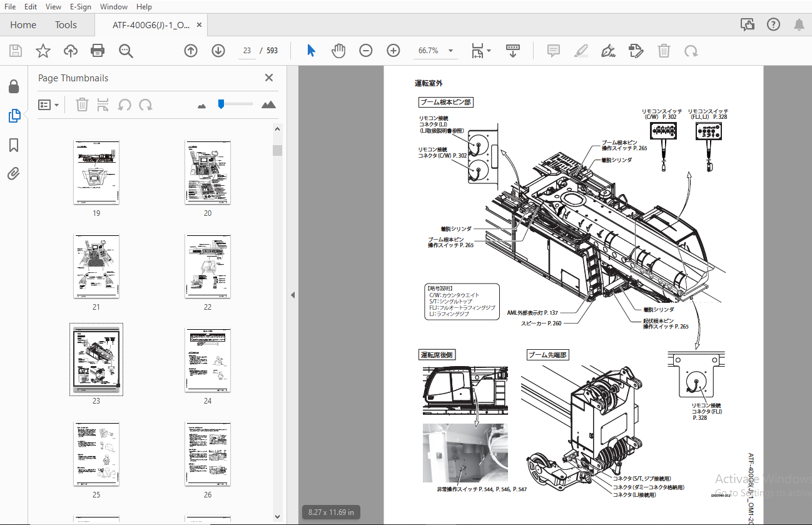Select the page 19 thumbnail
The width and height of the screenshot is (812, 525).
tap(96, 172)
